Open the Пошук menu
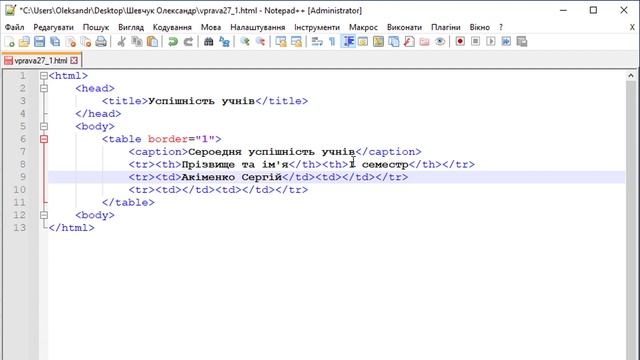The height and width of the screenshot is (360, 640). [96, 27]
